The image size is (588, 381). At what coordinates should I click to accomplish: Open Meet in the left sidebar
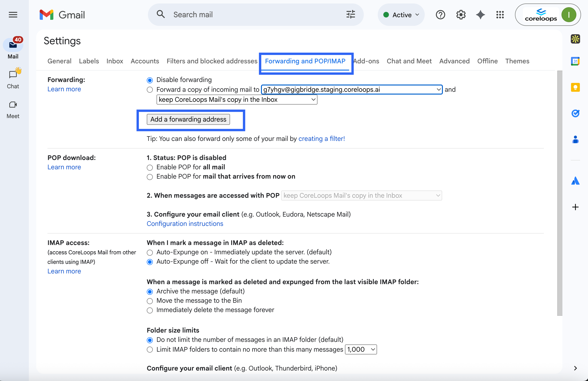[13, 110]
